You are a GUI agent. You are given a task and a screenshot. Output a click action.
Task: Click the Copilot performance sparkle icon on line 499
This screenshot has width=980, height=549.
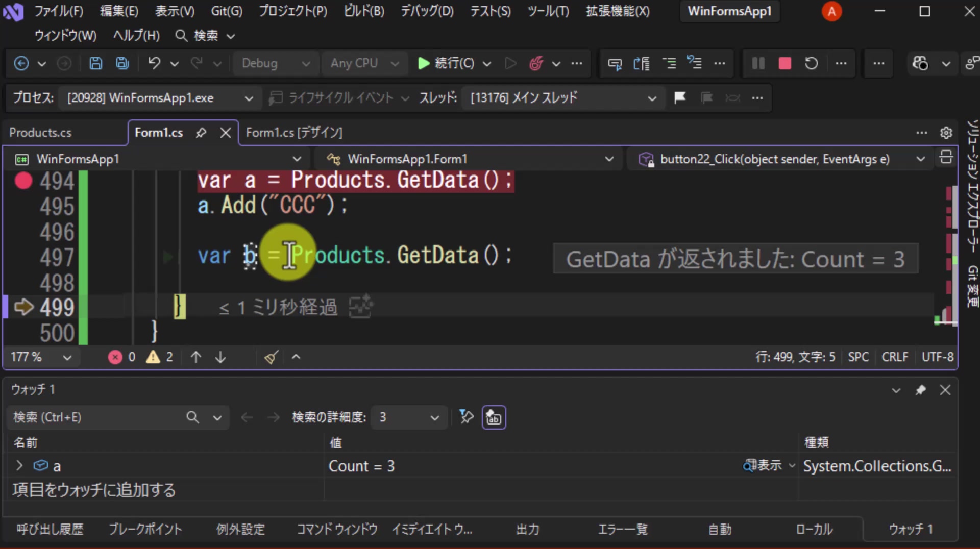click(x=361, y=307)
